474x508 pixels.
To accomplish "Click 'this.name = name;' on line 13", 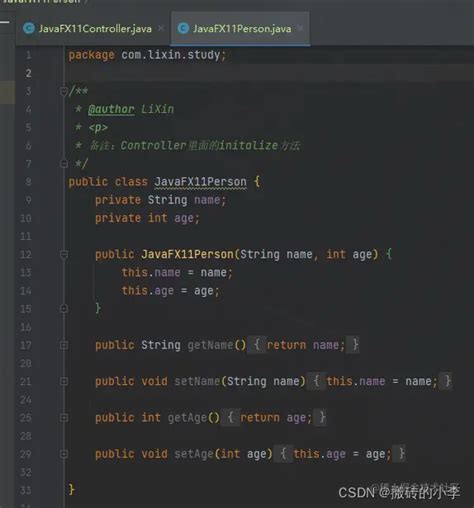I will 177,273.
